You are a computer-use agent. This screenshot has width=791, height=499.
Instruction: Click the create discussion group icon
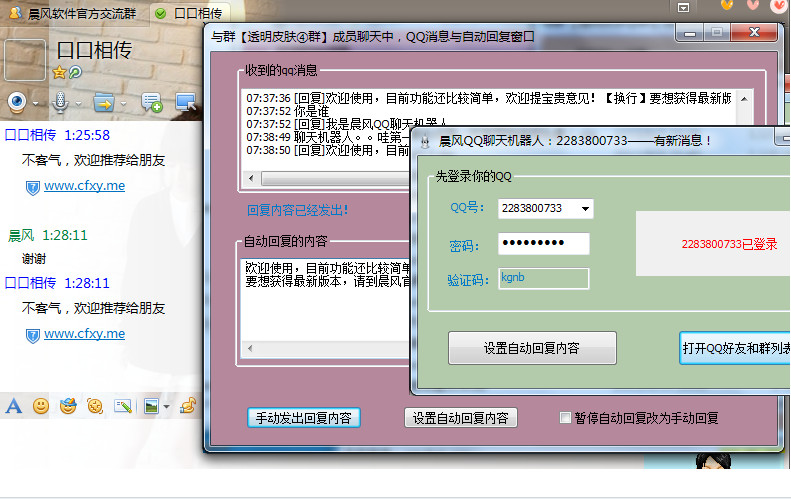[x=151, y=102]
